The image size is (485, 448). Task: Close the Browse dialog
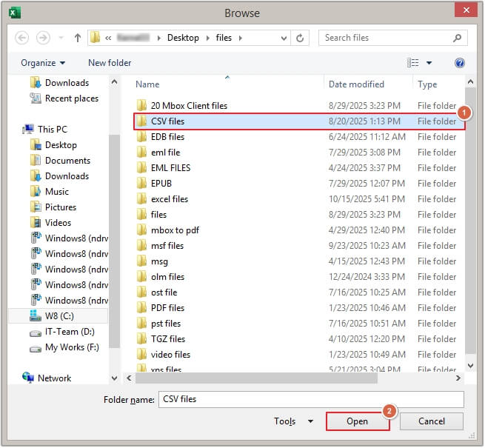coord(466,10)
